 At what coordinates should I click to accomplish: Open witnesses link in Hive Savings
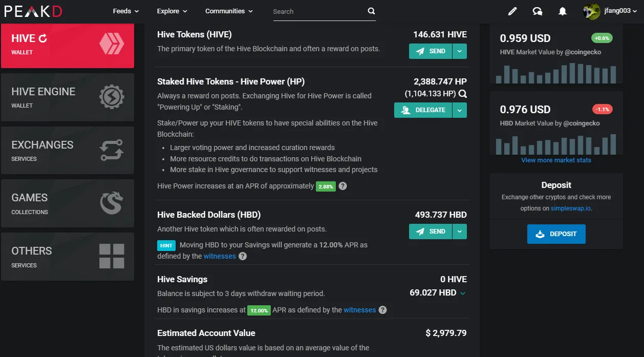(x=359, y=310)
